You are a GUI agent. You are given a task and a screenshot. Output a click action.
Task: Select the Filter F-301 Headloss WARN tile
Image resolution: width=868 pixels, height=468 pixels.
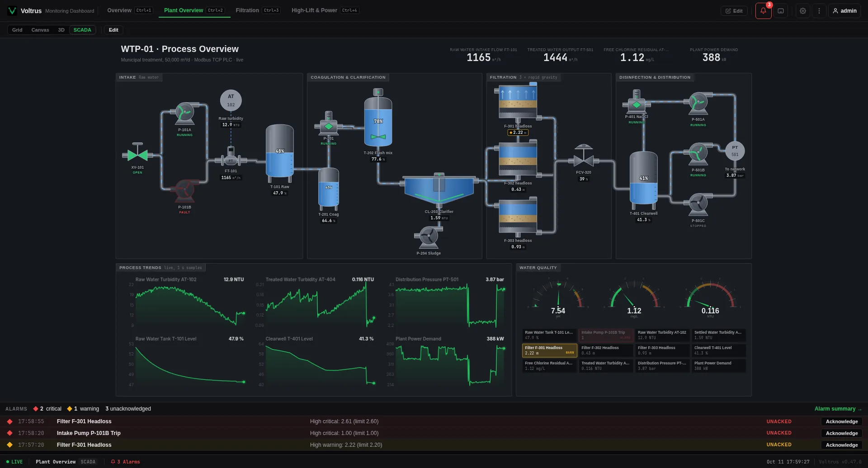tap(549, 350)
